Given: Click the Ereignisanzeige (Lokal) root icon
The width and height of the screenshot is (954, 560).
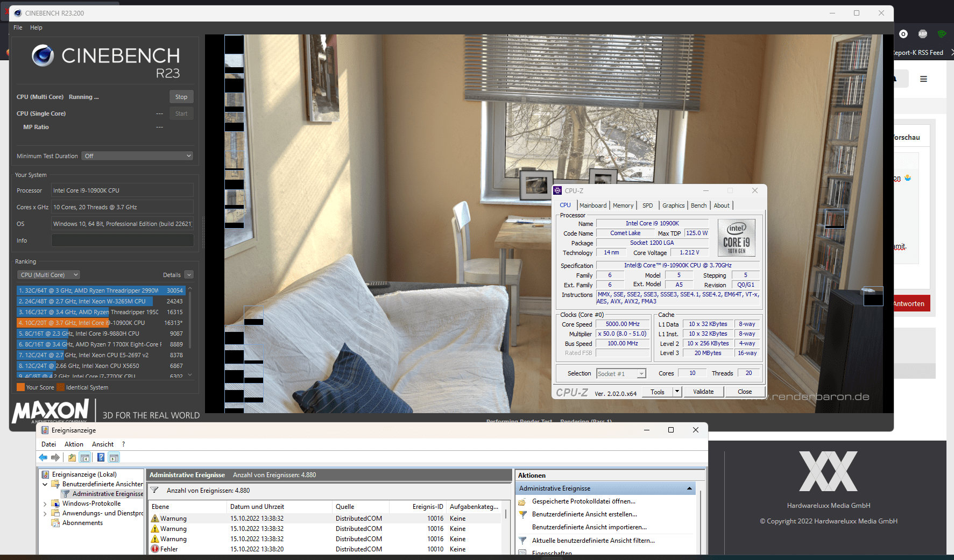Looking at the screenshot, I should 45,474.
